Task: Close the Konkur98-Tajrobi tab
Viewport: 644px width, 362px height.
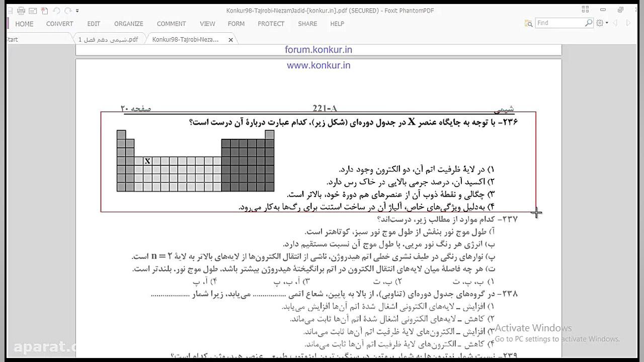Action: click(x=230, y=39)
